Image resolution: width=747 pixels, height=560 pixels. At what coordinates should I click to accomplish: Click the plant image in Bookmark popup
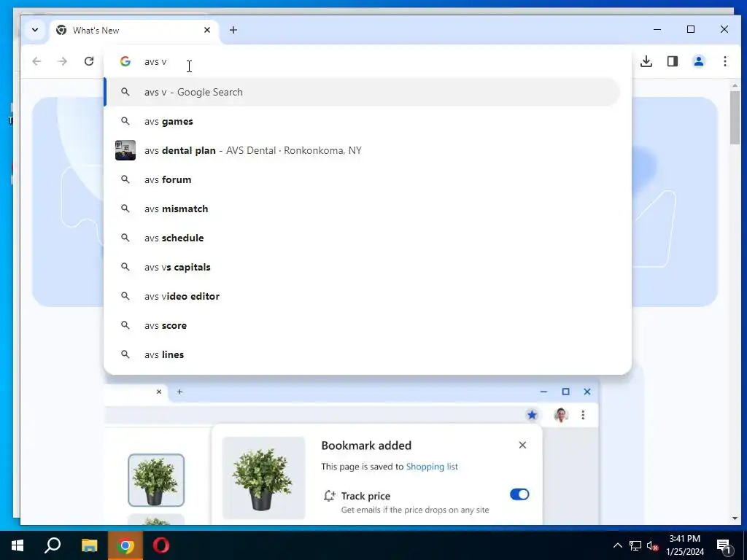263,478
